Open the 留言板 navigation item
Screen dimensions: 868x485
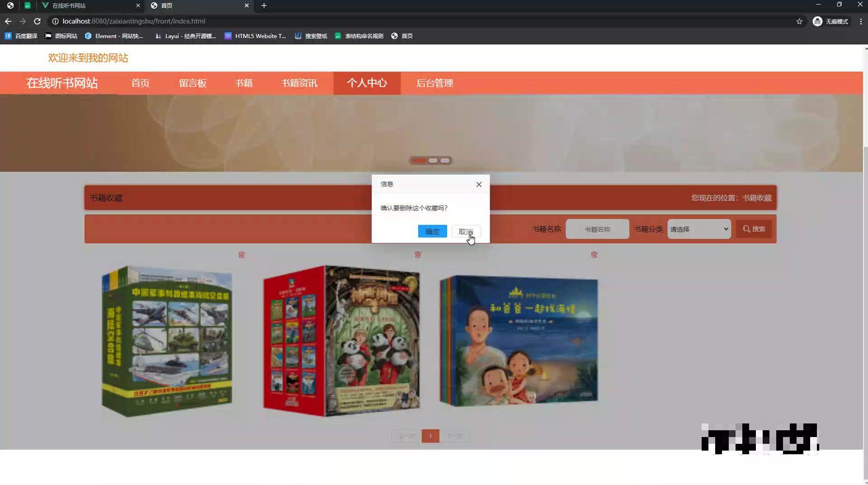tap(193, 83)
